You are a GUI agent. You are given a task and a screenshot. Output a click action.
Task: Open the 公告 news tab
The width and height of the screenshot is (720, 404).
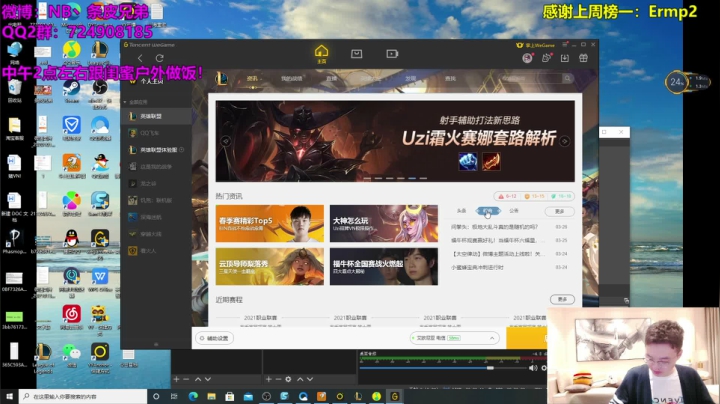pyautogui.click(x=514, y=211)
